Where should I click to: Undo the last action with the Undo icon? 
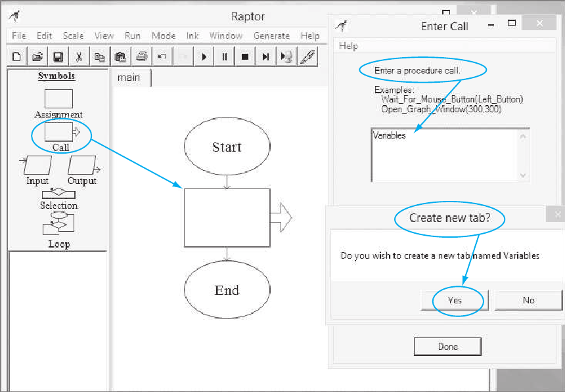point(162,56)
